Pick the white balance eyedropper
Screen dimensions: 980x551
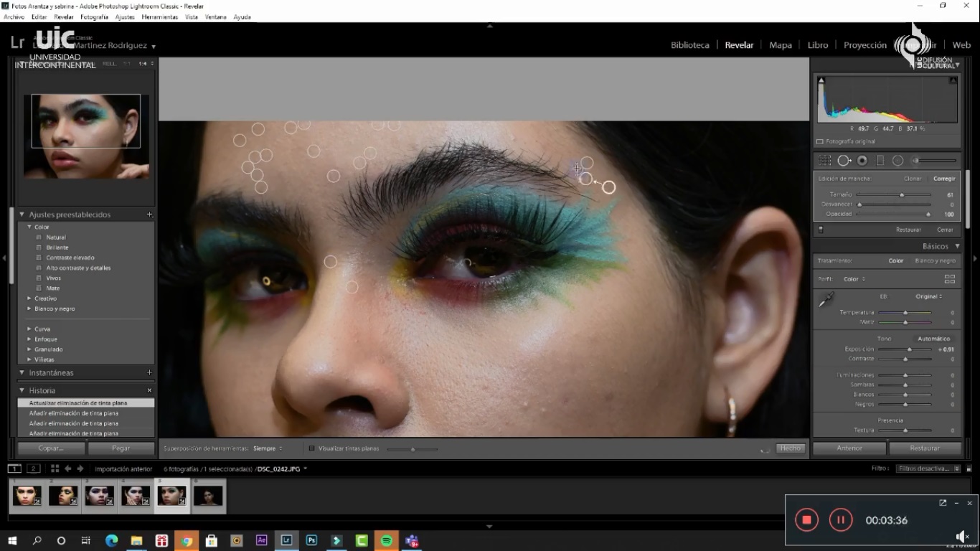(826, 300)
